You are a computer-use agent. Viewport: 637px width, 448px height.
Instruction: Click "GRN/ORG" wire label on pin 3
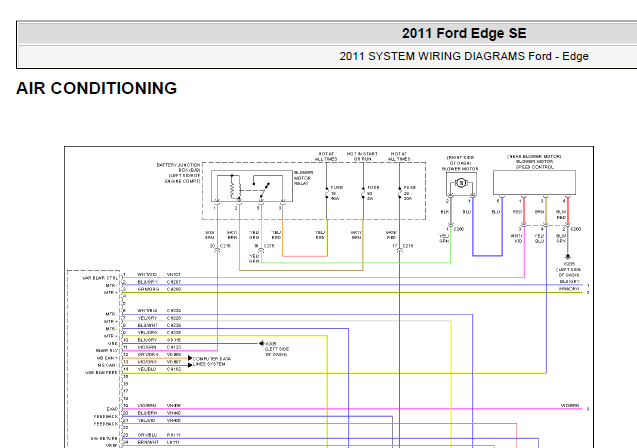pos(148,289)
